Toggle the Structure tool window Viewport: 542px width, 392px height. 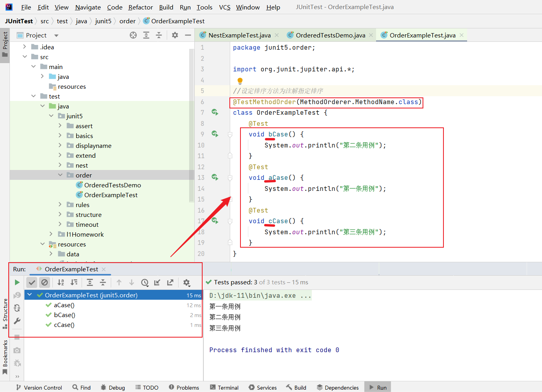5,314
